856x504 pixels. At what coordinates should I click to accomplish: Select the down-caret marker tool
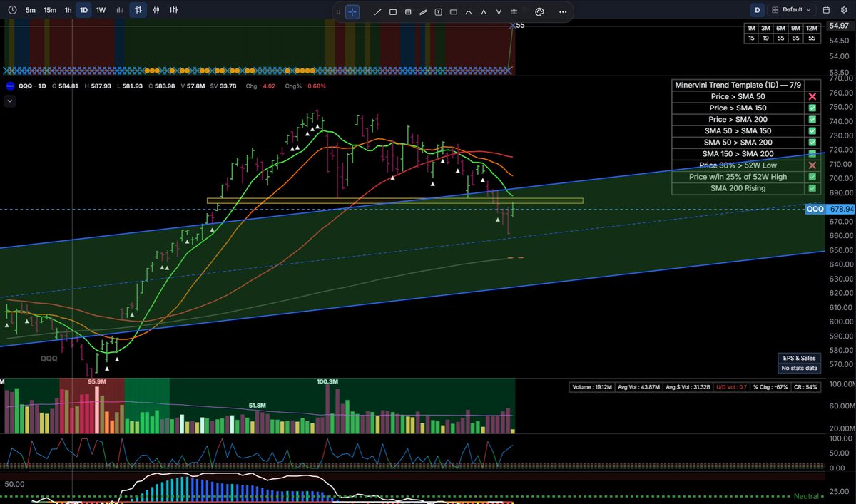click(x=500, y=11)
